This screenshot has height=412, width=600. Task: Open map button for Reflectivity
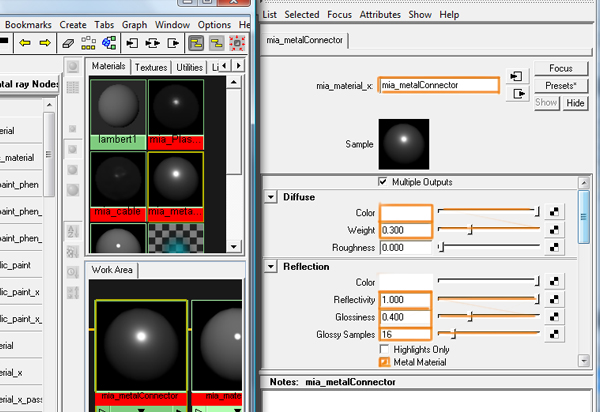(554, 300)
